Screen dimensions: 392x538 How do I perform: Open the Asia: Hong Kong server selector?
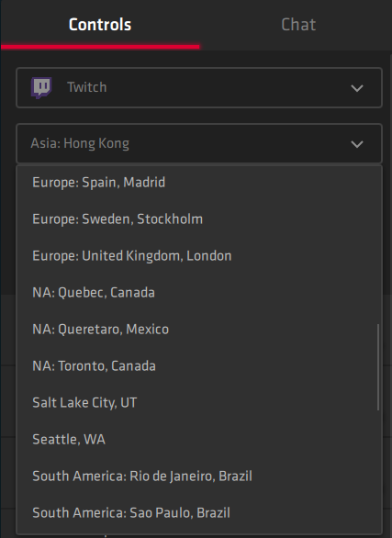point(199,143)
